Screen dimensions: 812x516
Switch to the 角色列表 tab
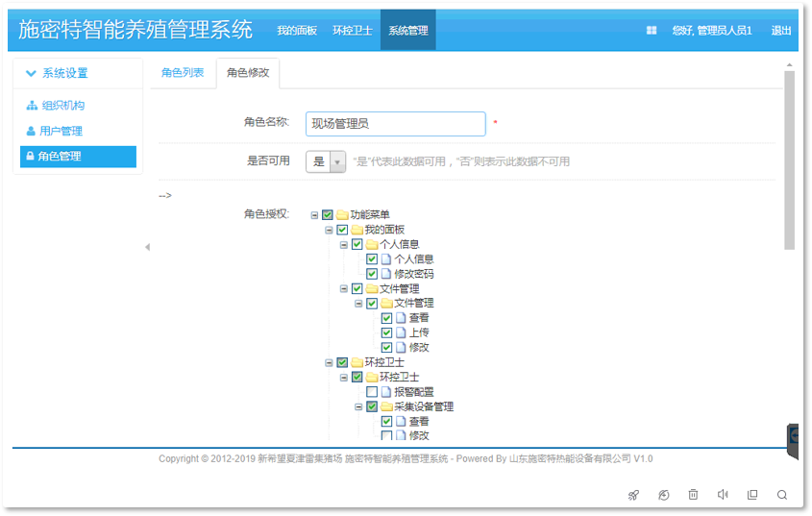(x=183, y=73)
